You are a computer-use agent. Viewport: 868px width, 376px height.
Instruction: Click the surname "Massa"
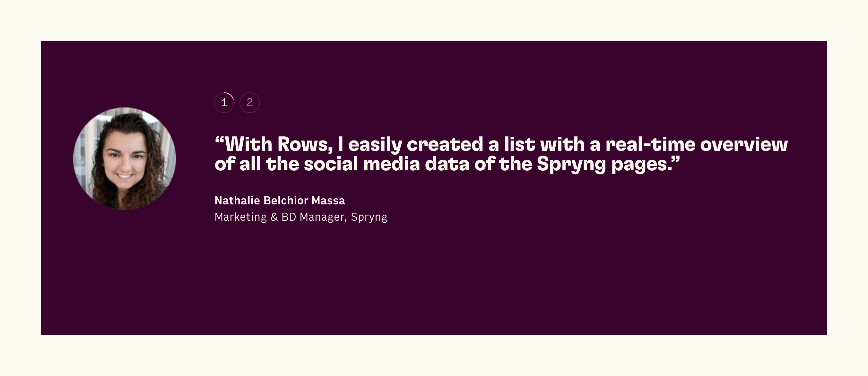(x=328, y=201)
